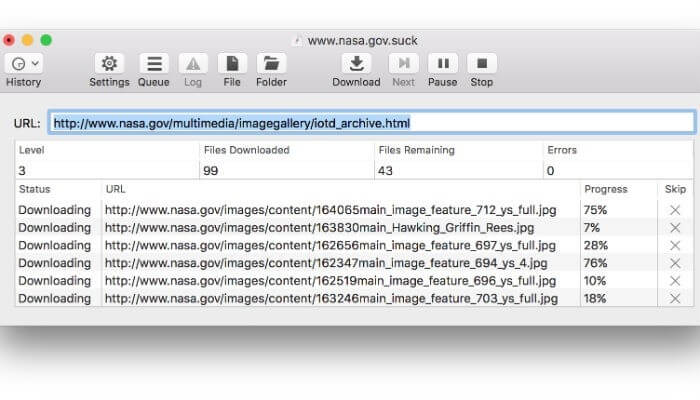Image resolution: width=700 pixels, height=400 pixels.
Task: Click the Errors count value 0
Action: (x=550, y=171)
